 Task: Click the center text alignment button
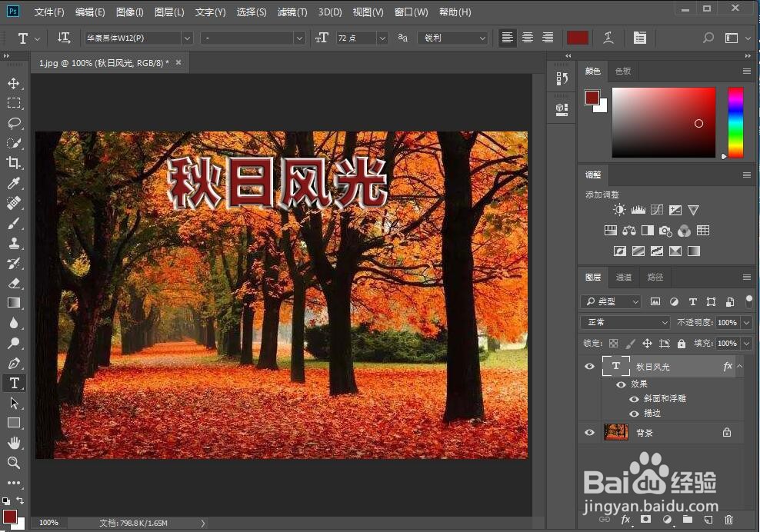point(527,38)
